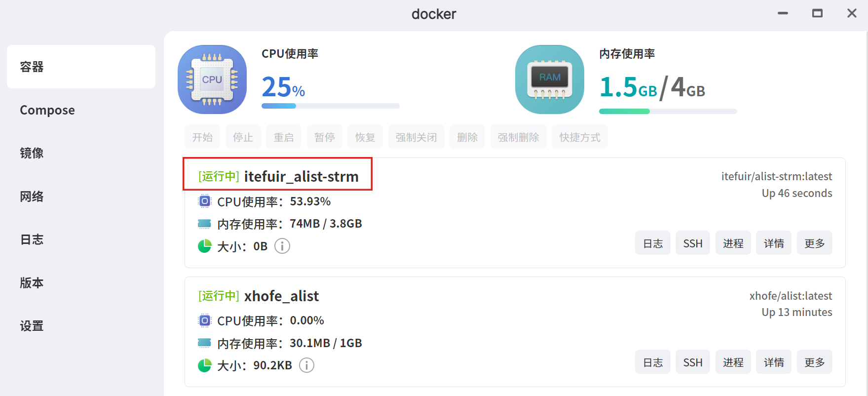Image resolution: width=868 pixels, height=396 pixels.
Task: Expand 更多 options for xhofe_alist
Action: 814,362
